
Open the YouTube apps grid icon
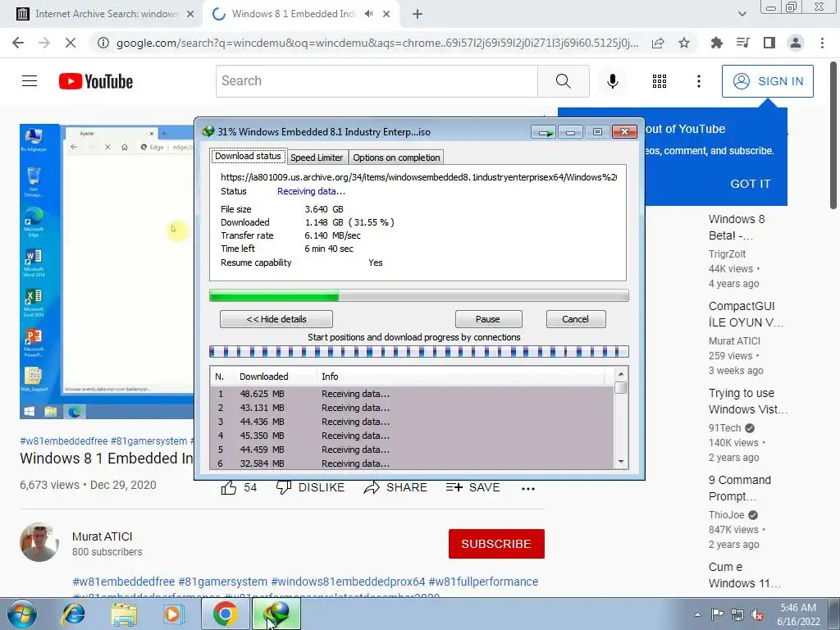(660, 81)
